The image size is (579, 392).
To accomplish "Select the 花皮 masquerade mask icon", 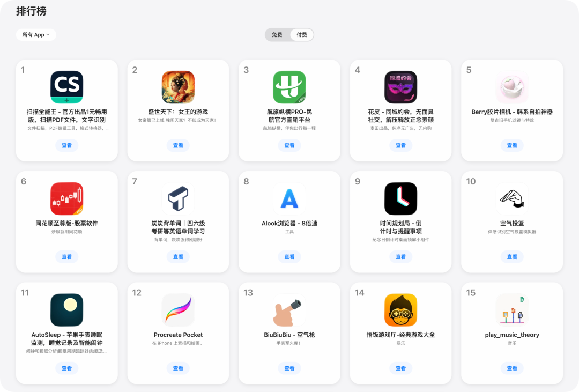I will [400, 87].
